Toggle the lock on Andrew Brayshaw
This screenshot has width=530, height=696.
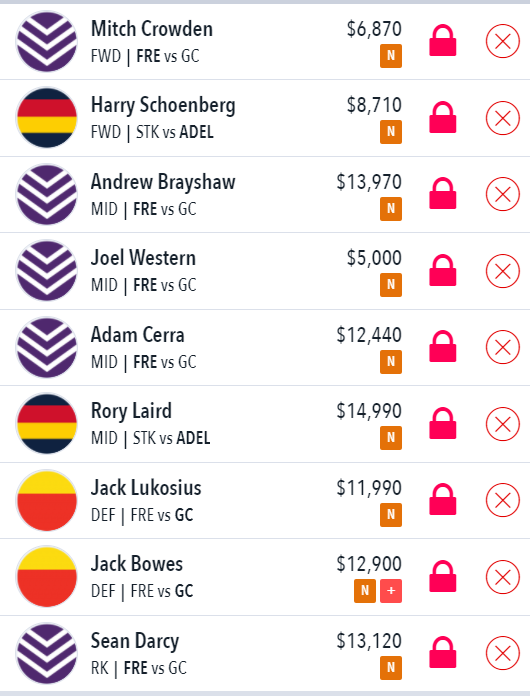443,194
